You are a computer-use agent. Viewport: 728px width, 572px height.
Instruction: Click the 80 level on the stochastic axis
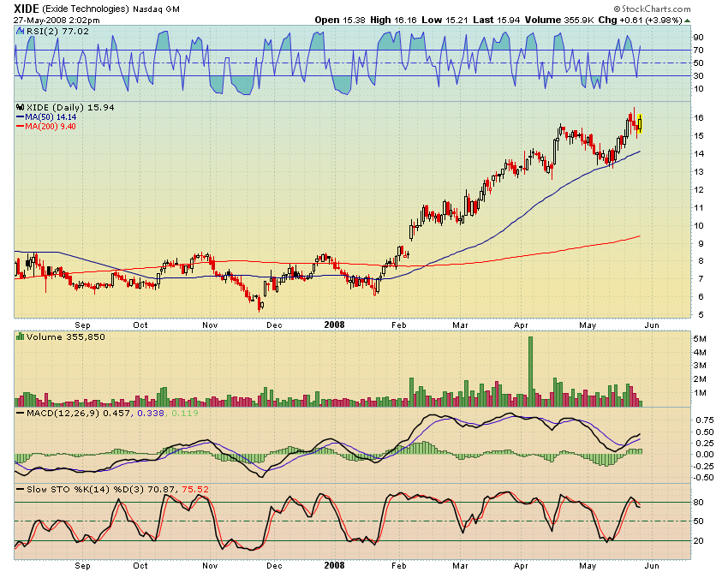pos(698,503)
